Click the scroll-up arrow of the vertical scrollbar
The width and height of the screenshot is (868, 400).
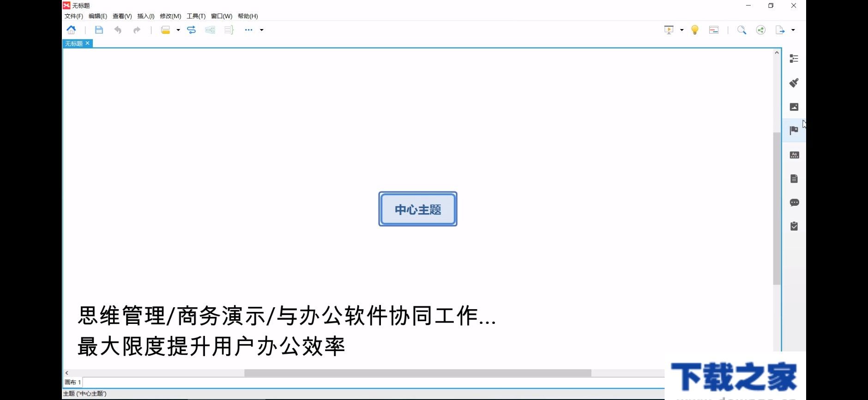tap(777, 53)
